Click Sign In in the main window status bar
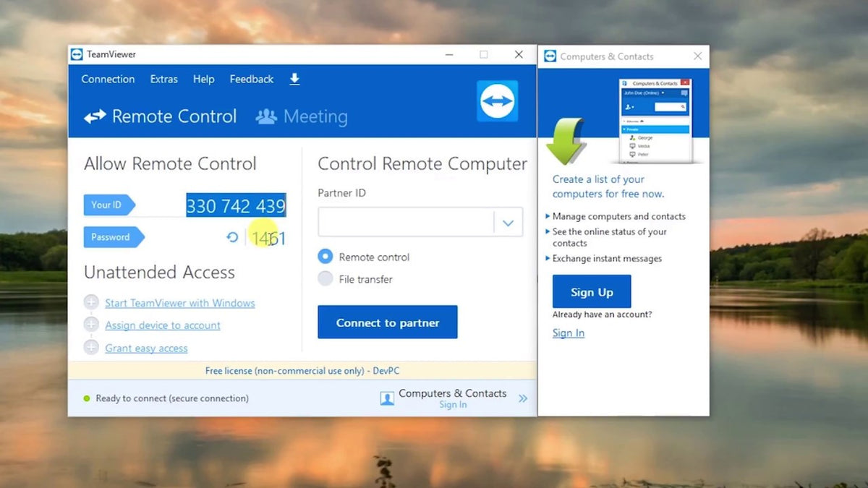 pos(453,405)
